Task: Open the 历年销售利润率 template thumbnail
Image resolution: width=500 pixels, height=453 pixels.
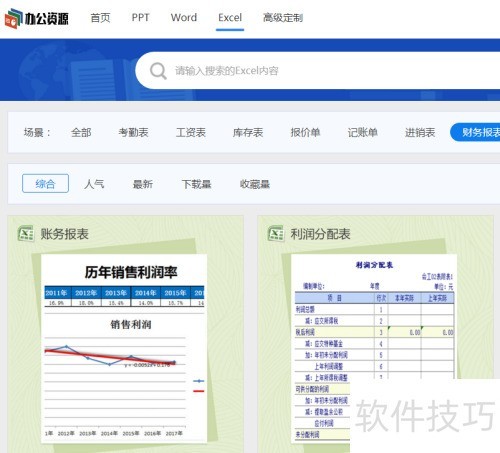Action: pos(124,349)
